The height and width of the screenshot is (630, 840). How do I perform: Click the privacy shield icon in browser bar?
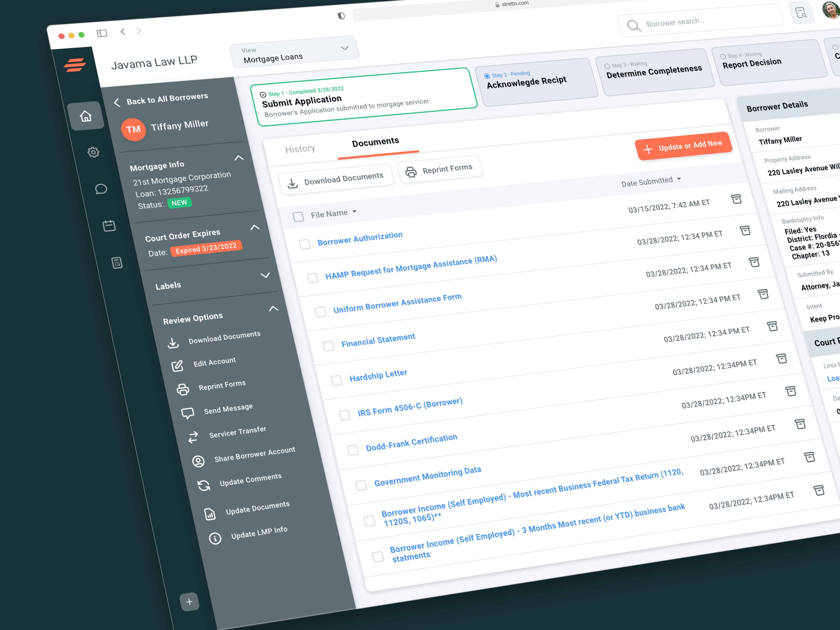pos(341,16)
